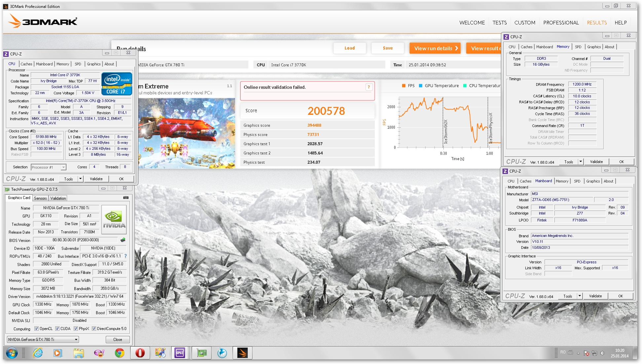Open Google Chrome from taskbar
Viewport: 642px width, 364px height.
[x=120, y=353]
